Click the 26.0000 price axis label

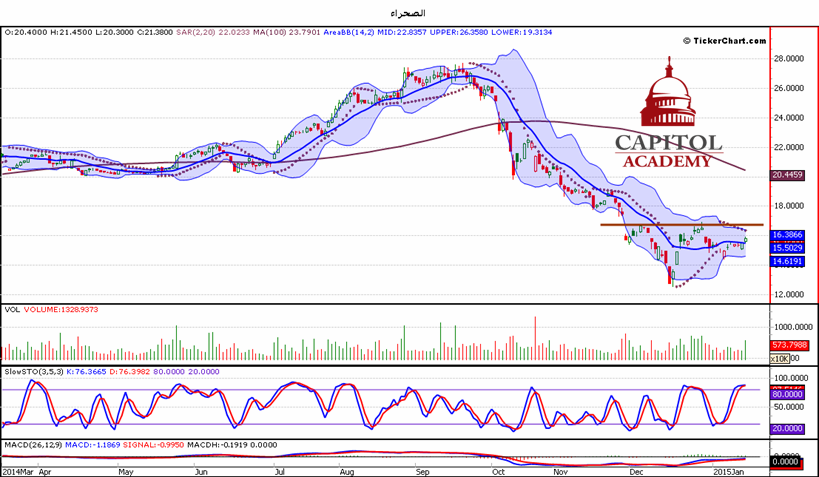[789, 88]
